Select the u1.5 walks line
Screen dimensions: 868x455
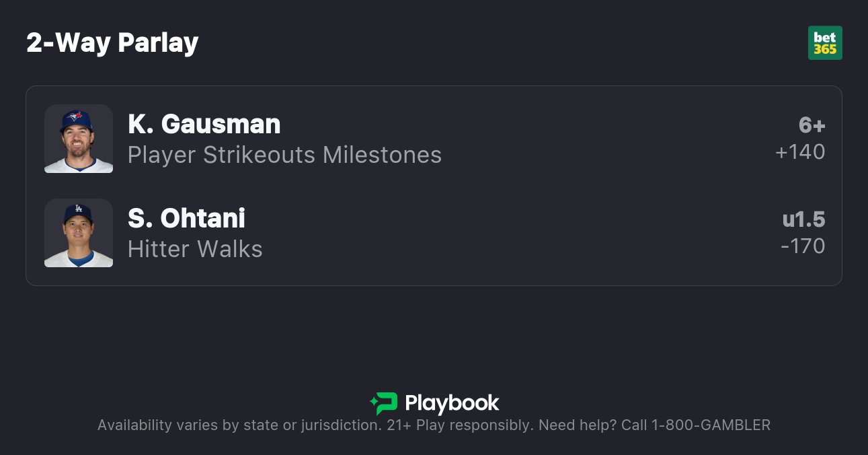point(803,219)
